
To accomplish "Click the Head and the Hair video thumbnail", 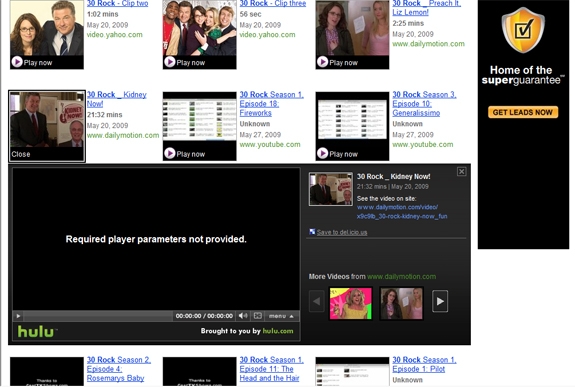I will [199, 372].
